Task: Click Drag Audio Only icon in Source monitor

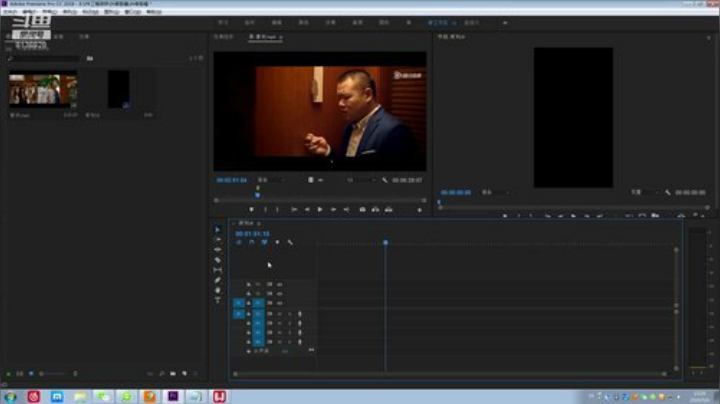Action: [x=320, y=180]
